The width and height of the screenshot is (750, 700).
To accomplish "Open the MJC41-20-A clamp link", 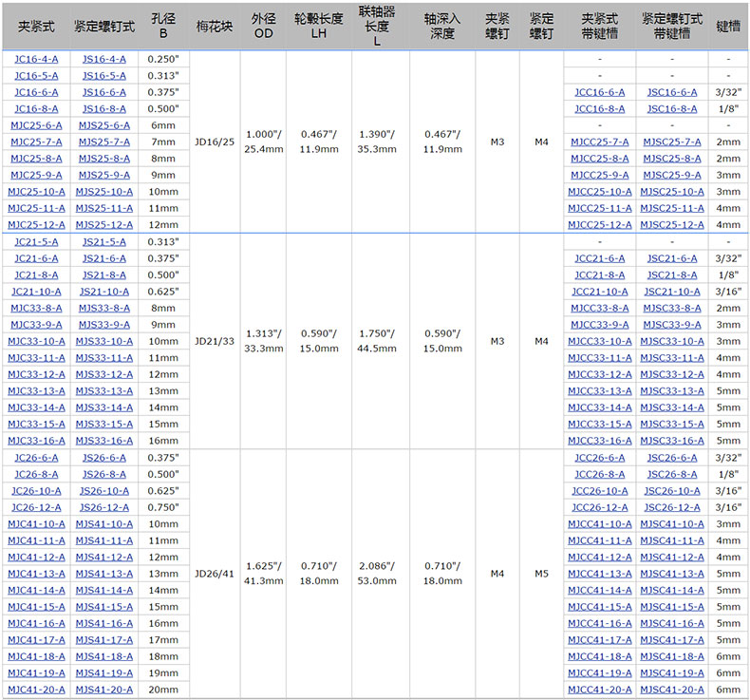I will pyautogui.click(x=36, y=690).
